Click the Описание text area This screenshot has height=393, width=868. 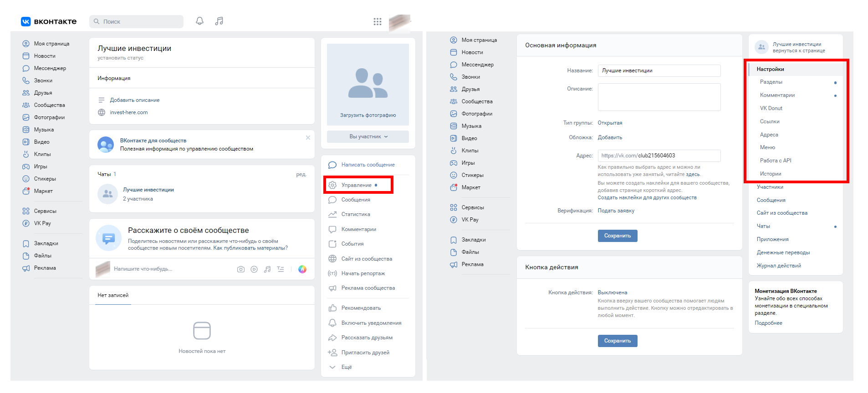[x=659, y=97]
